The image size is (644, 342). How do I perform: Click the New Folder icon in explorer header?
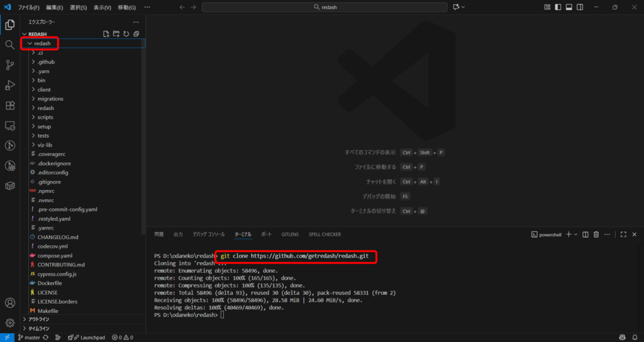(x=116, y=33)
